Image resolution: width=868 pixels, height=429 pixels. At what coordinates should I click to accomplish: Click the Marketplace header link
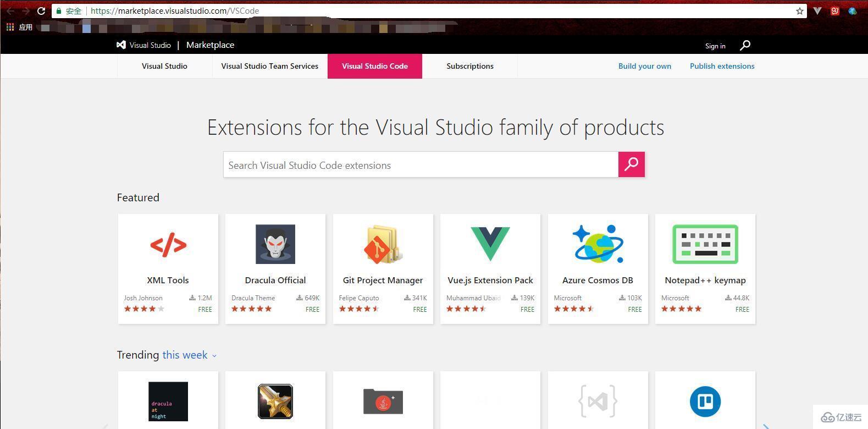(x=210, y=45)
